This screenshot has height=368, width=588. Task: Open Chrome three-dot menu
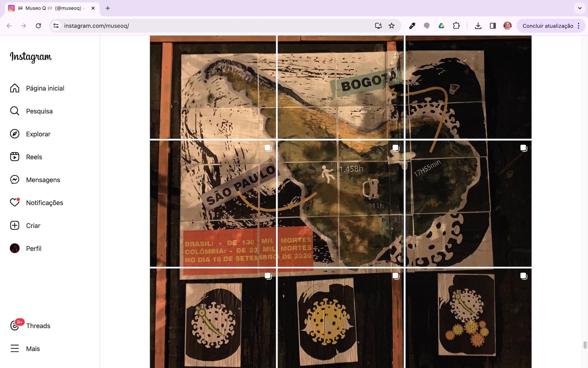579,26
